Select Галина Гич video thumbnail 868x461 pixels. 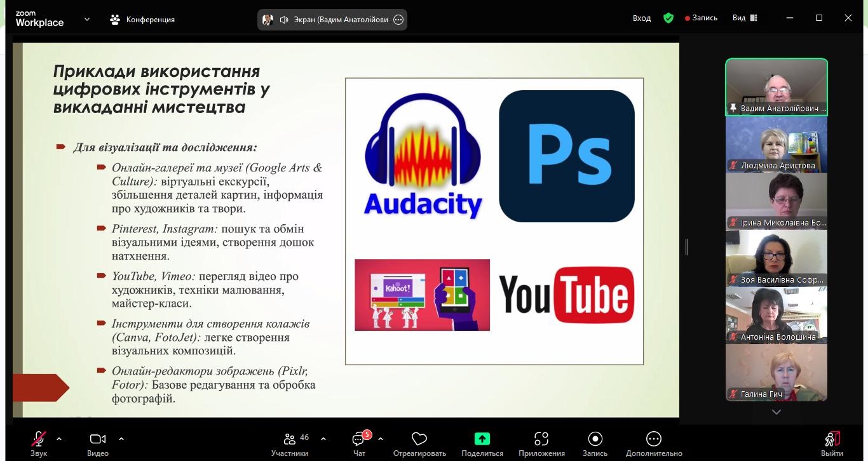coord(776,373)
